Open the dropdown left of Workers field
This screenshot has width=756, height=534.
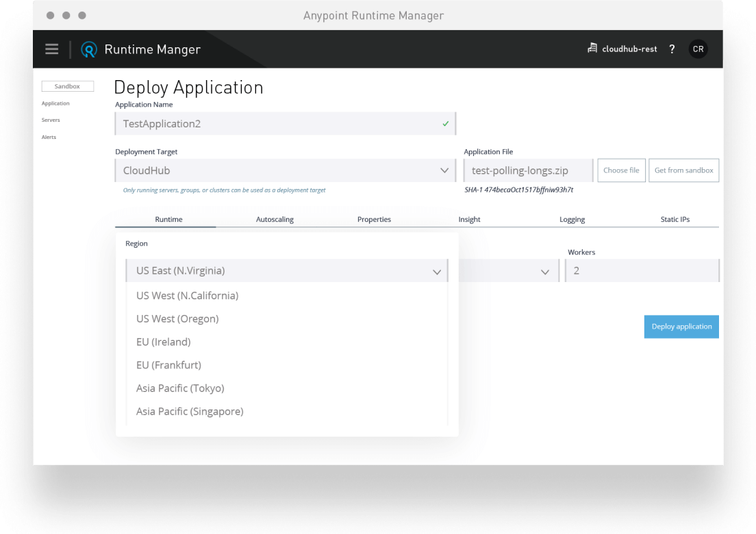pos(509,271)
